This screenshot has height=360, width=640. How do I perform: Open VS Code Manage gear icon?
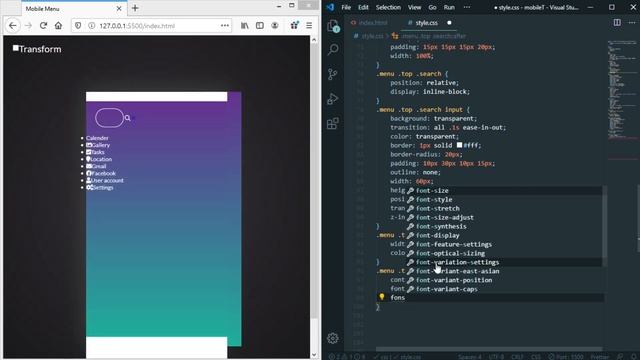tap(333, 338)
